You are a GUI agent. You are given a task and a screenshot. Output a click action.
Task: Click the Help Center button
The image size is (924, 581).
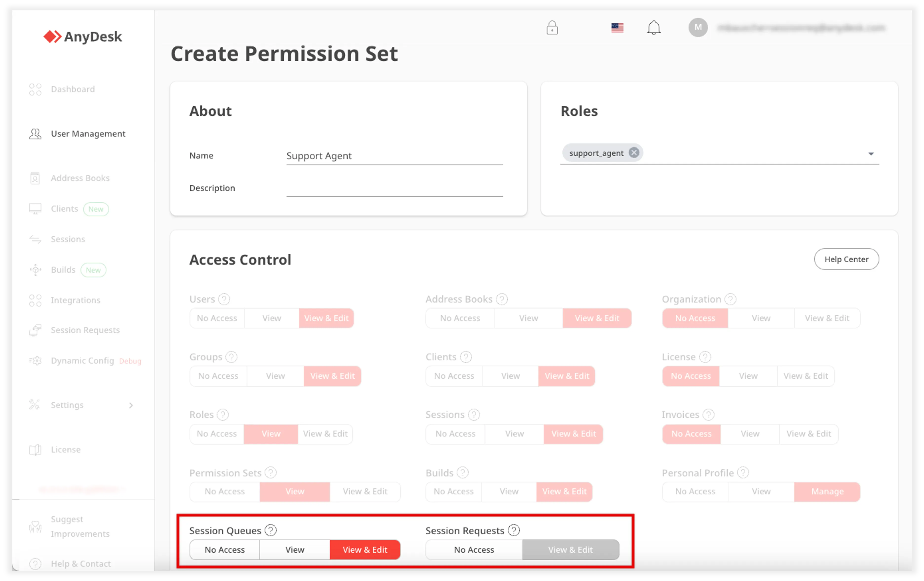coord(847,259)
